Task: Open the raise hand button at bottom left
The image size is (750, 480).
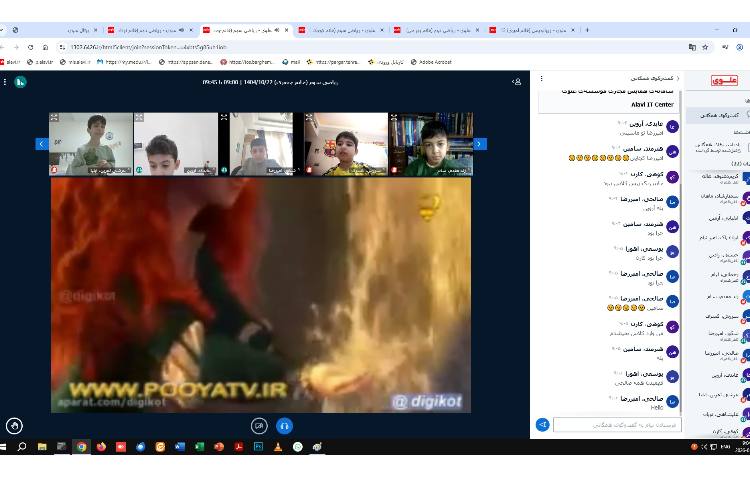Action: 14,425
